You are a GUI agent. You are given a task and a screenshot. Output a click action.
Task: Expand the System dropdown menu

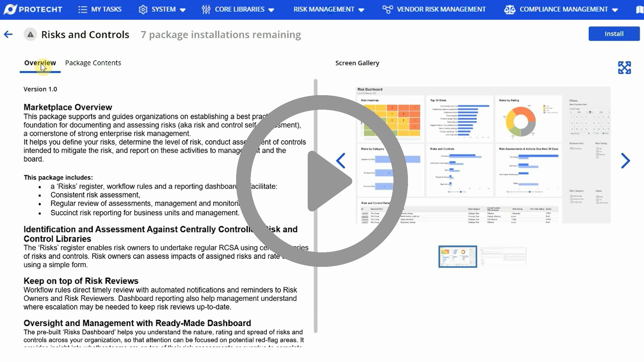click(x=183, y=9)
